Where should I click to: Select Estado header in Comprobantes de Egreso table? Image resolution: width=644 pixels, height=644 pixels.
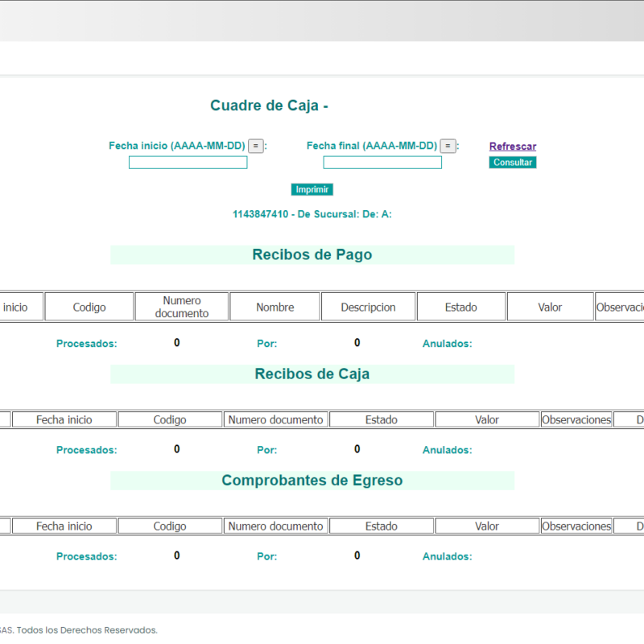[x=382, y=526]
